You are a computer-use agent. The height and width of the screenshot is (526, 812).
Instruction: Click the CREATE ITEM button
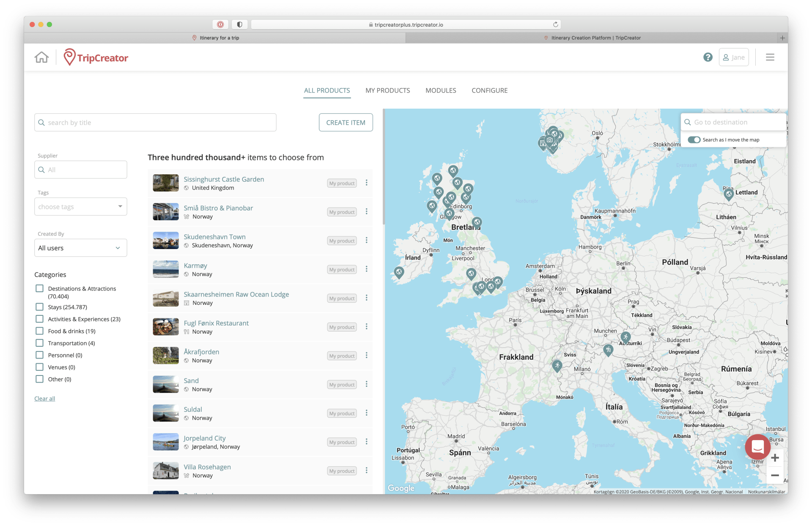click(346, 122)
